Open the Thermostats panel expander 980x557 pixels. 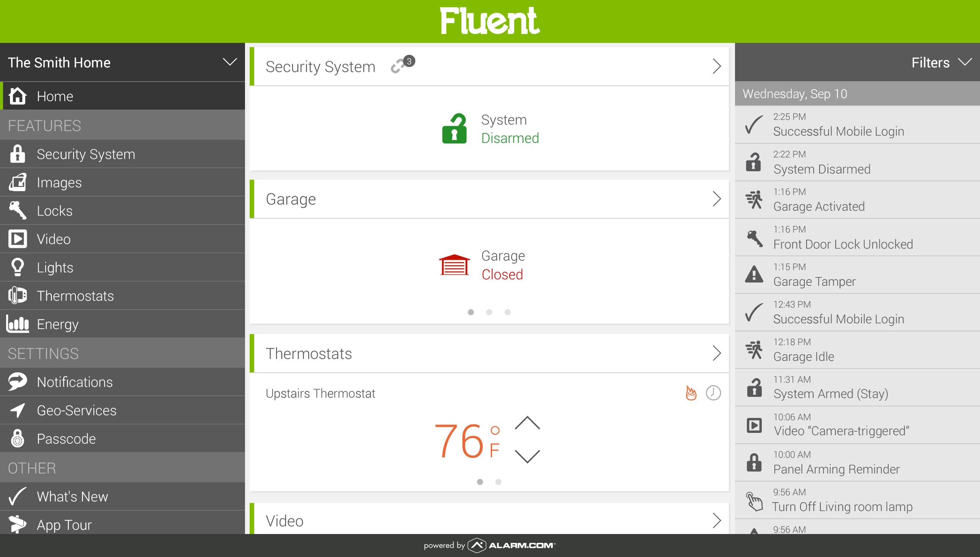coord(716,353)
